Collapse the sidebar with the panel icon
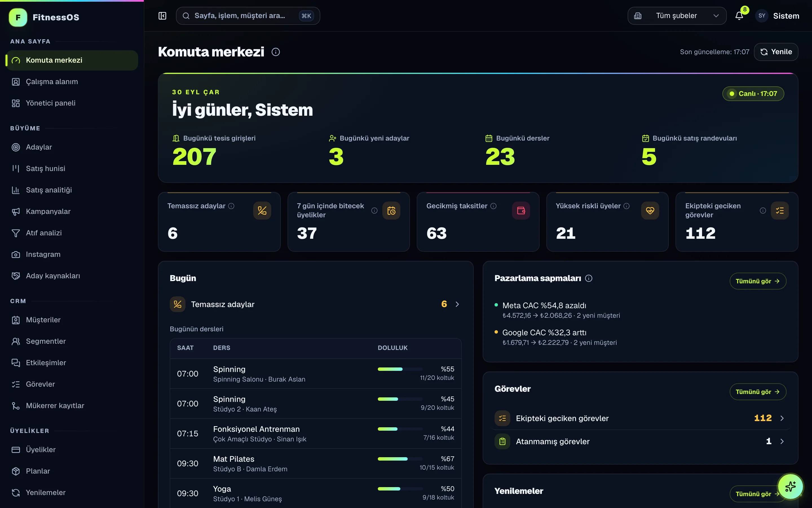 (x=162, y=16)
